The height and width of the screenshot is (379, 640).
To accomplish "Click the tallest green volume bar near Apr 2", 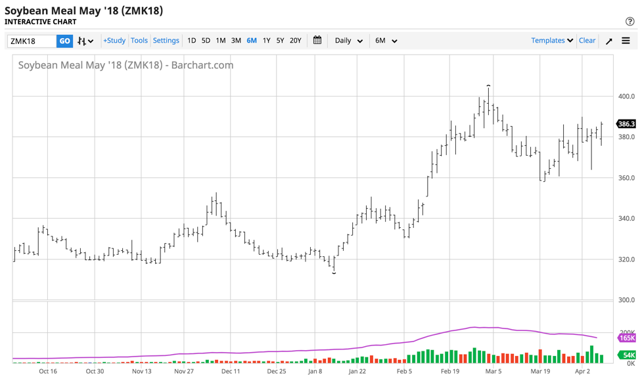I will point(591,355).
